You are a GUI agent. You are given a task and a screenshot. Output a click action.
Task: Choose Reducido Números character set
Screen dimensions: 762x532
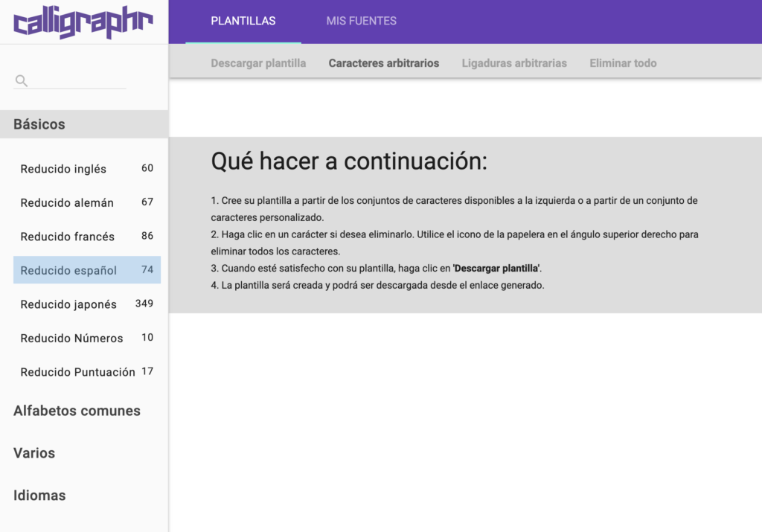[71, 338]
